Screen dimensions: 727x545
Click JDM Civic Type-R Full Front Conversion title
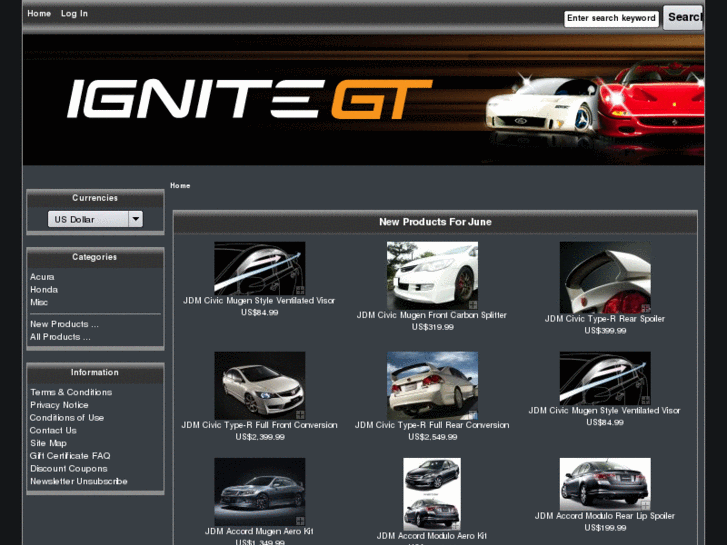click(259, 425)
